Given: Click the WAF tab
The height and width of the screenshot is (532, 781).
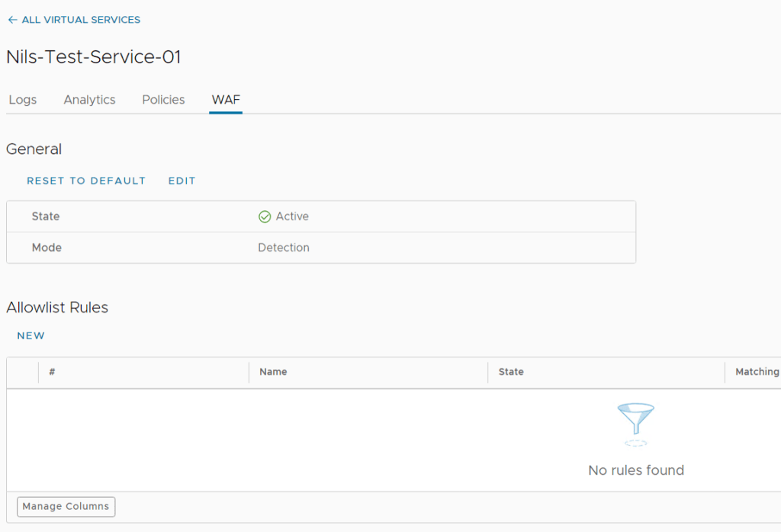Looking at the screenshot, I should click(x=226, y=100).
